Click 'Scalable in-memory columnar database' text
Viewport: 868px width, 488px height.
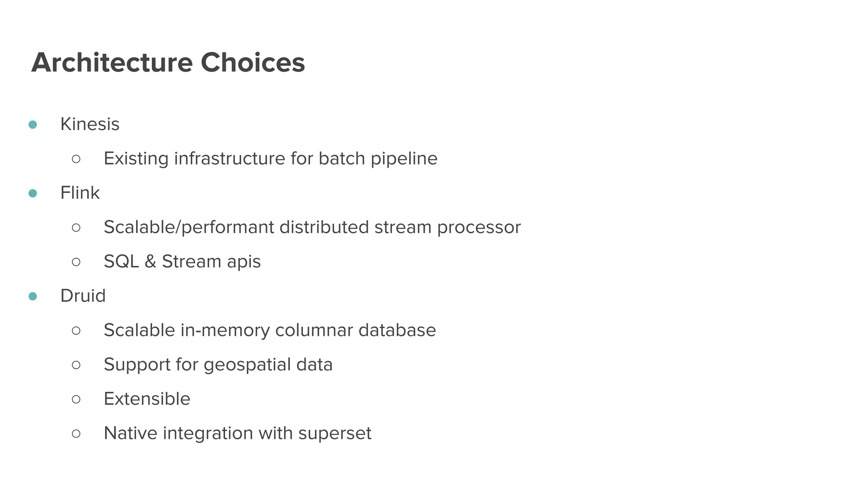pyautogui.click(x=270, y=330)
